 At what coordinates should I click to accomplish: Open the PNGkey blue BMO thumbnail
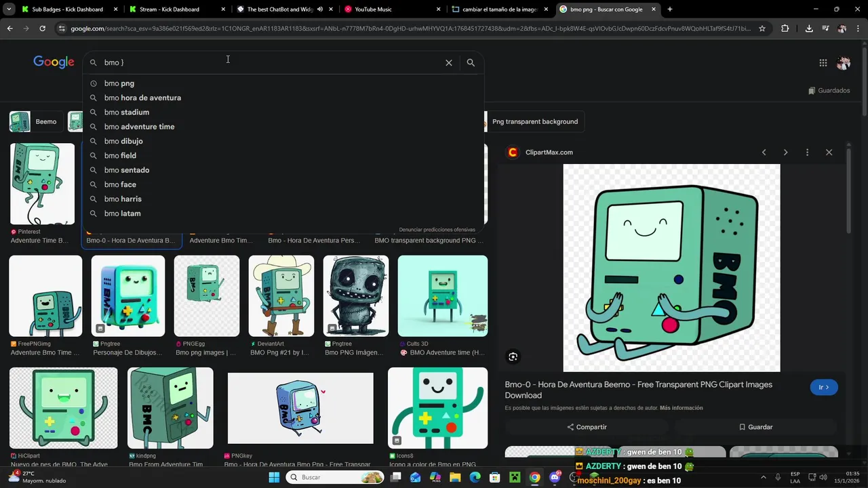pyautogui.click(x=300, y=408)
